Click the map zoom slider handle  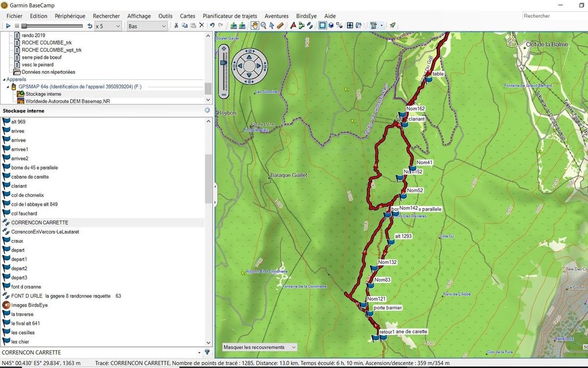[224, 62]
